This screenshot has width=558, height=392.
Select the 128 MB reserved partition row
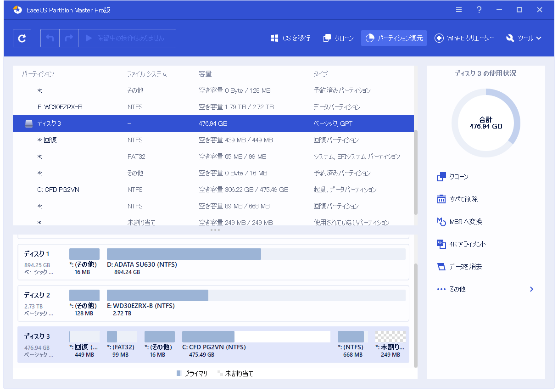tap(213, 90)
